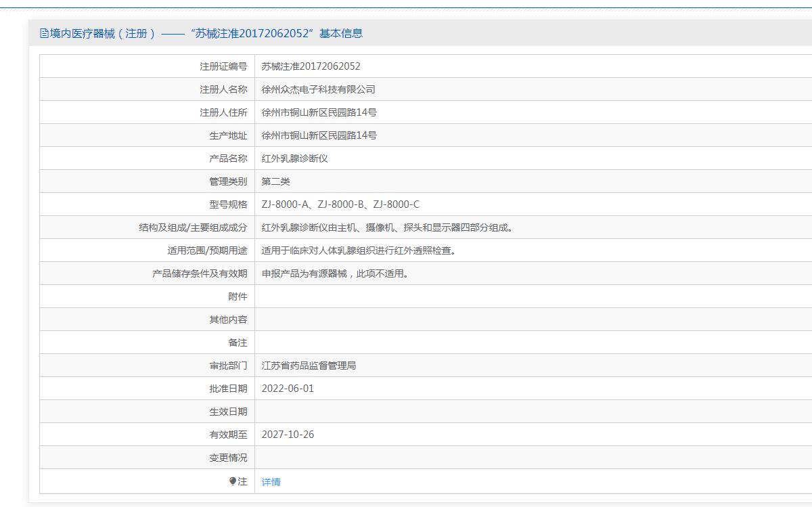Click the 审批部门 label

pos(228,366)
